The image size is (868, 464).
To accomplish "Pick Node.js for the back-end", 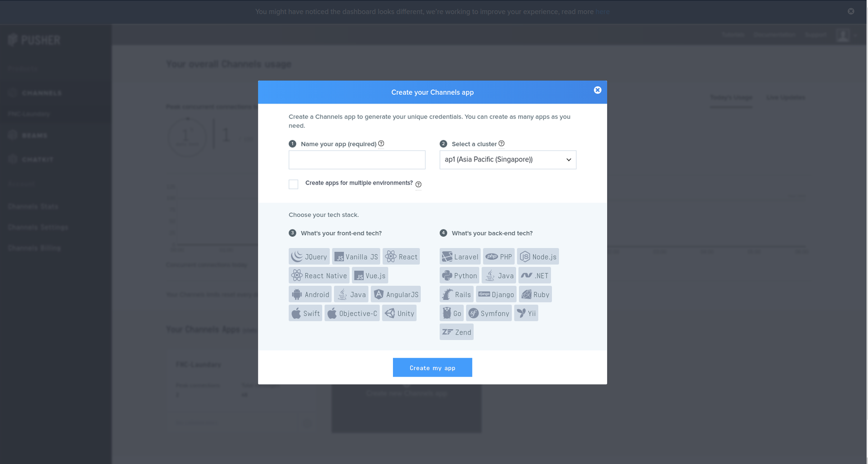I will coord(538,256).
